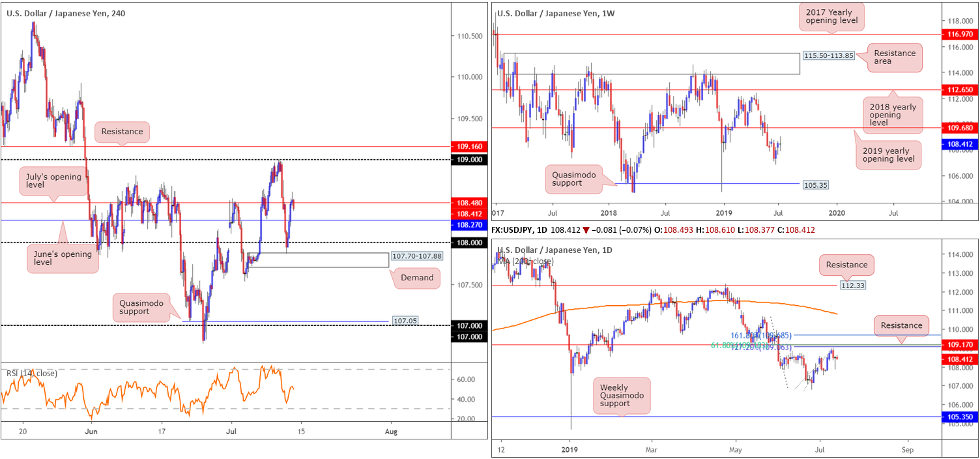Select the Resistance callout pointing to 112.33
The height and width of the screenshot is (459, 980).
[846, 265]
